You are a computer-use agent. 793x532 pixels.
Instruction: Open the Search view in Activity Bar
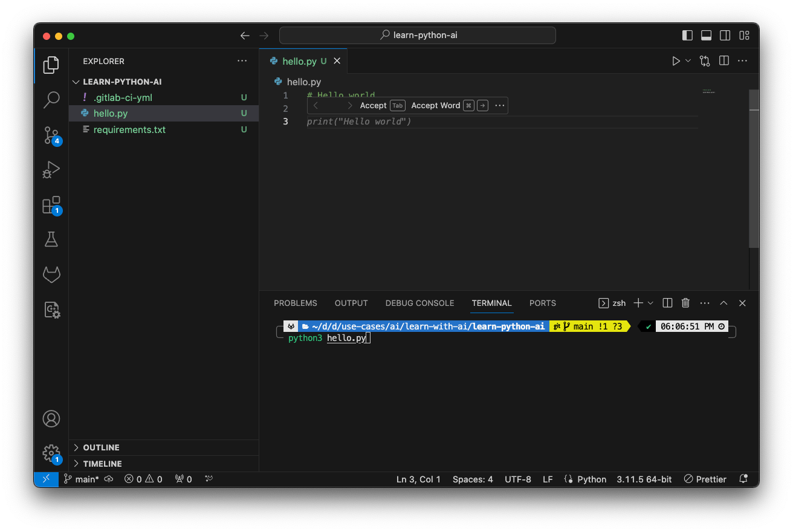click(51, 100)
